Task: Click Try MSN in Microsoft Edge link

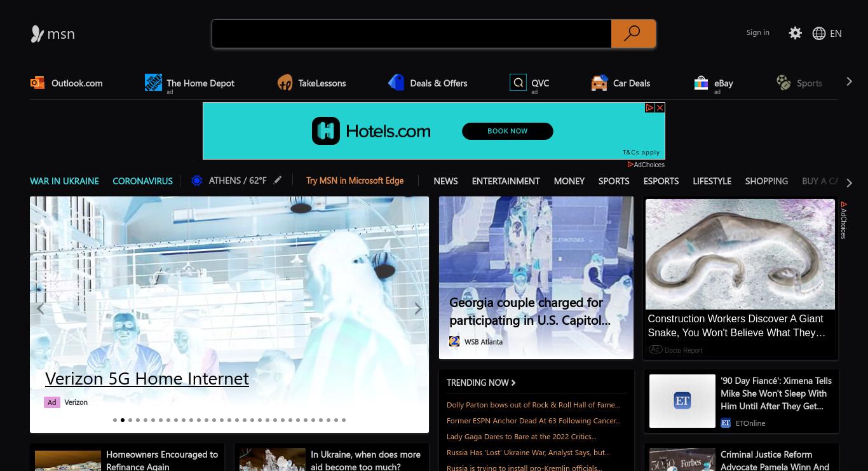Action: pos(355,181)
